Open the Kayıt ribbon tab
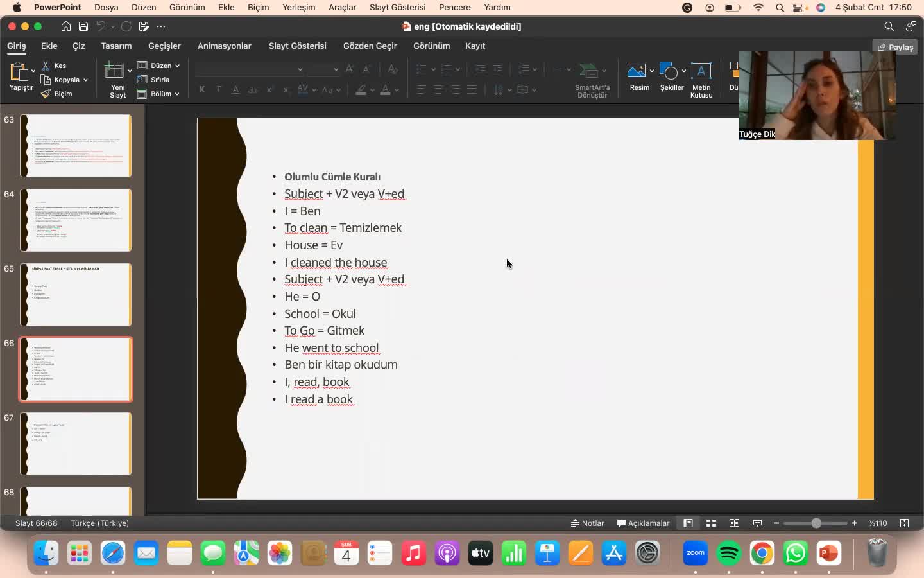 (x=475, y=46)
